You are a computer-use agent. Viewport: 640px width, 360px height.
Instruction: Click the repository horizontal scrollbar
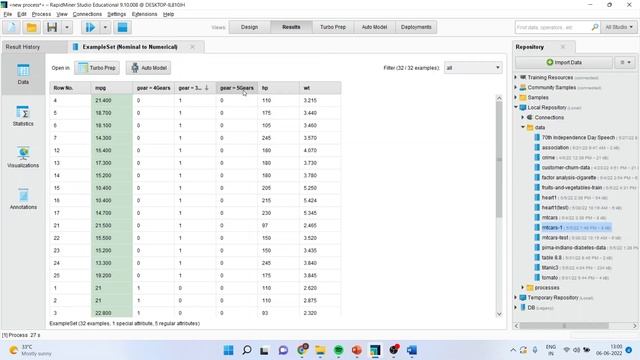pyautogui.click(x=564, y=326)
